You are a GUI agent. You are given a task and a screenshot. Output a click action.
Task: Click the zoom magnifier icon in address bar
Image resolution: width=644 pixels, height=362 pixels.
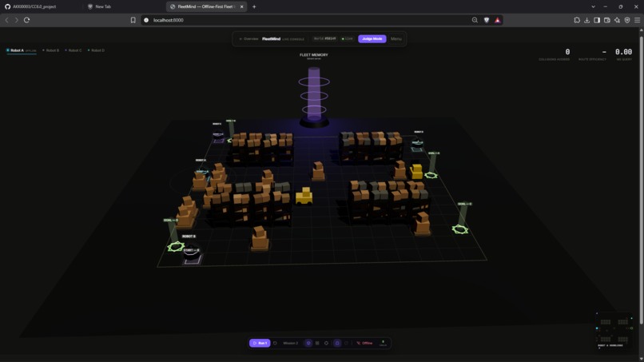pyautogui.click(x=475, y=20)
